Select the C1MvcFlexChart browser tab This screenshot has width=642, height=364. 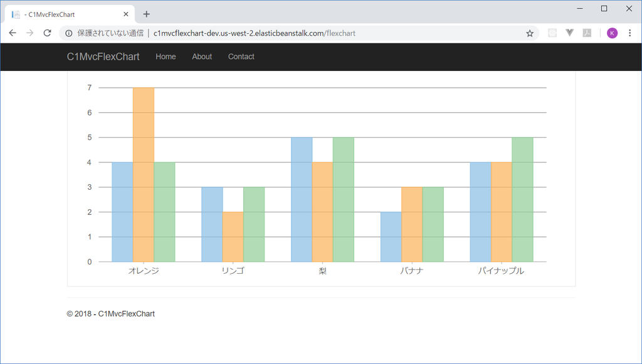70,14
